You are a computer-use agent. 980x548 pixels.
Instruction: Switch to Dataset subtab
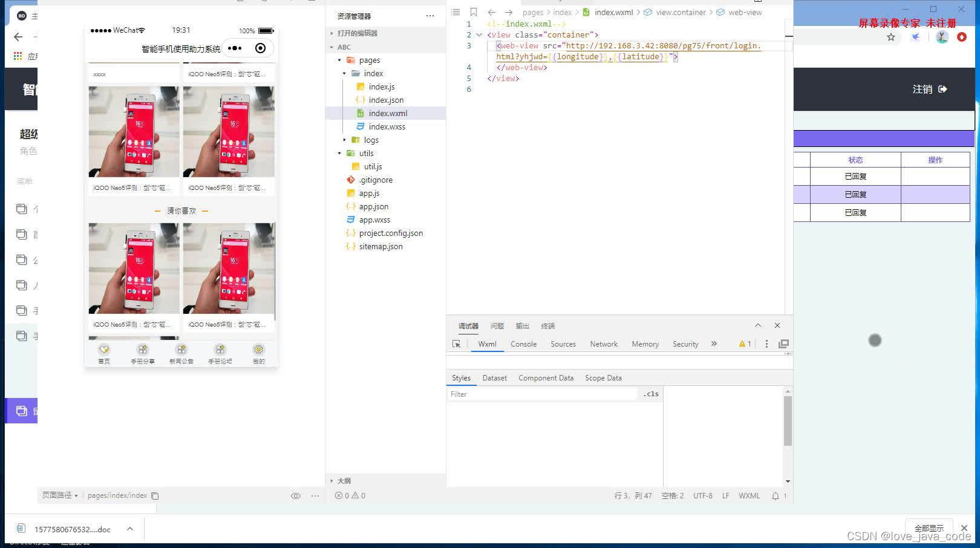point(494,378)
